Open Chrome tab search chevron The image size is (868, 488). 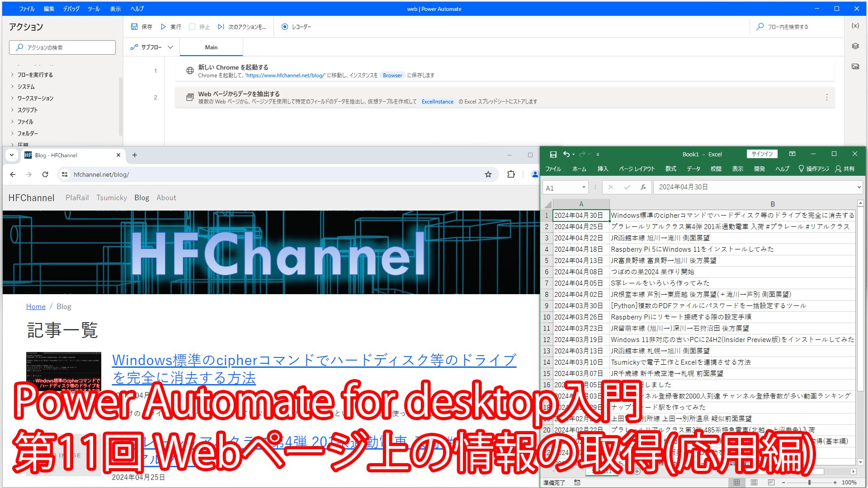point(12,155)
